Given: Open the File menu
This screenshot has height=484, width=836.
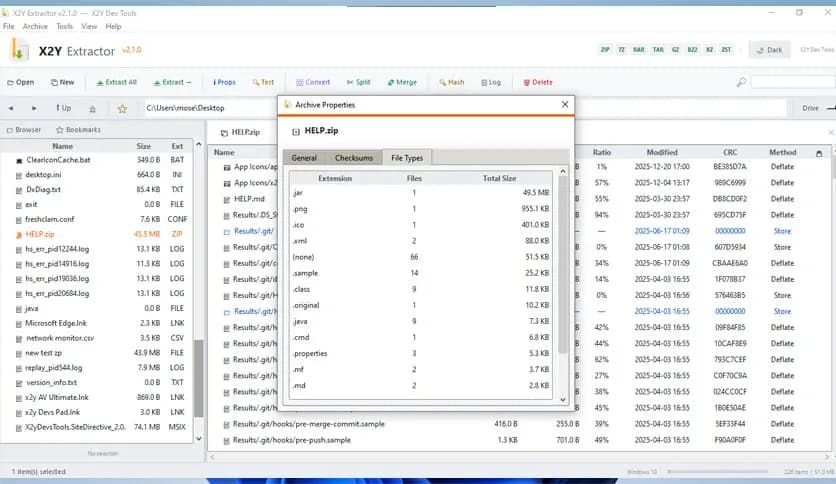Looking at the screenshot, I should (x=9, y=26).
